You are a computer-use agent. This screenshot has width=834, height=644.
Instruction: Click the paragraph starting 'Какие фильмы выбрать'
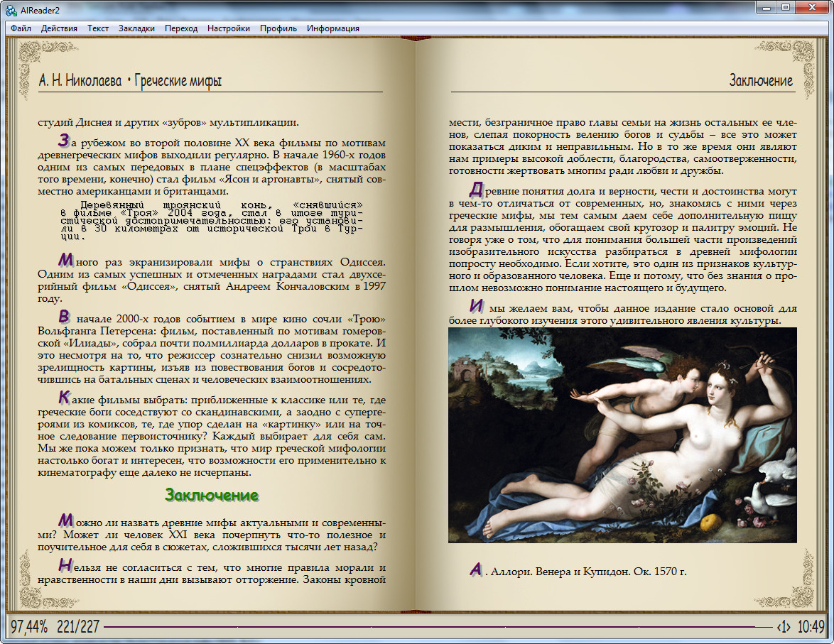pos(212,435)
